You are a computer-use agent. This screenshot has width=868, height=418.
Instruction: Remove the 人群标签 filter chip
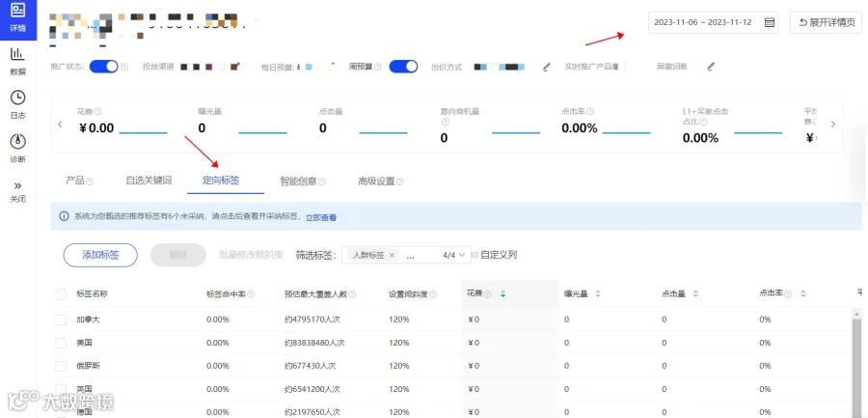pos(392,255)
